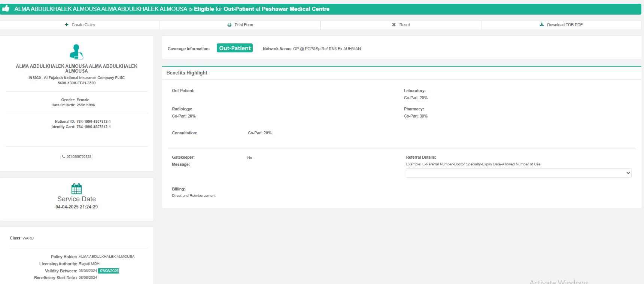Click the download icon beside Download TOB PDF
This screenshot has width=644, height=284.
point(542,25)
